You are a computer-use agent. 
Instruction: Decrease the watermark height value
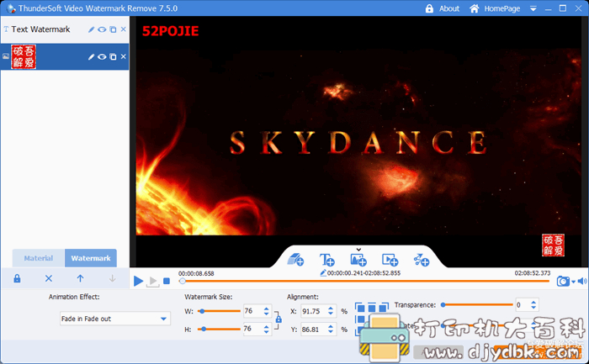[x=267, y=332]
